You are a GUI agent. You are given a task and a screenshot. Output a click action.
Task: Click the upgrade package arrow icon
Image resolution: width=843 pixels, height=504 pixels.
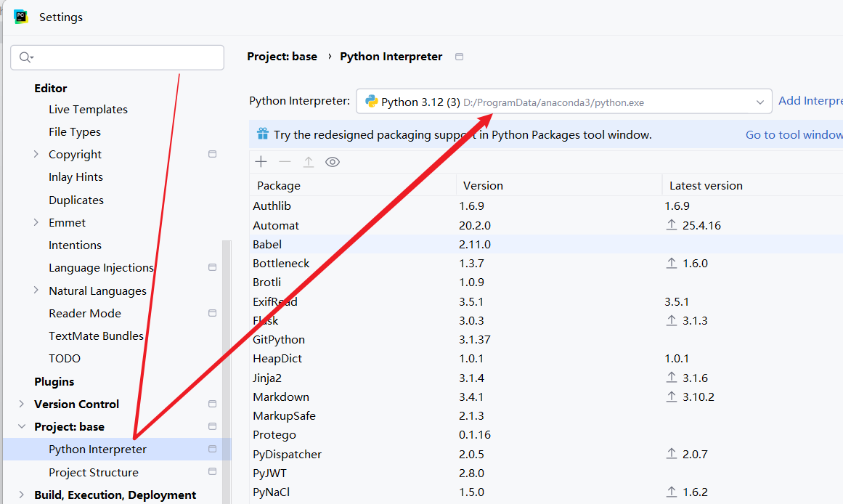[309, 162]
